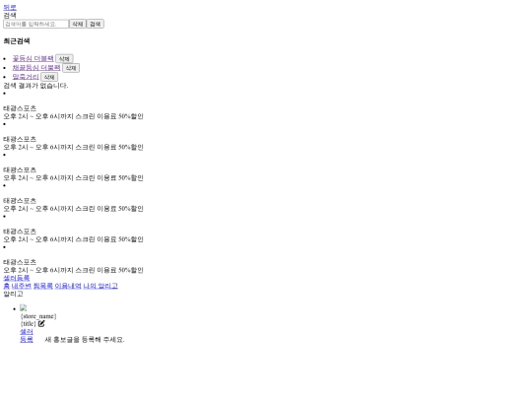Clear the search field with its 삭제 button
The image size is (532, 399).
coord(78,24)
